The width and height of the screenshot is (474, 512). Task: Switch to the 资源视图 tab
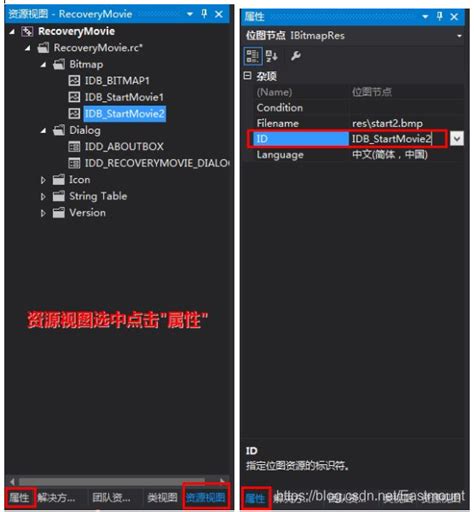pyautogui.click(x=206, y=498)
